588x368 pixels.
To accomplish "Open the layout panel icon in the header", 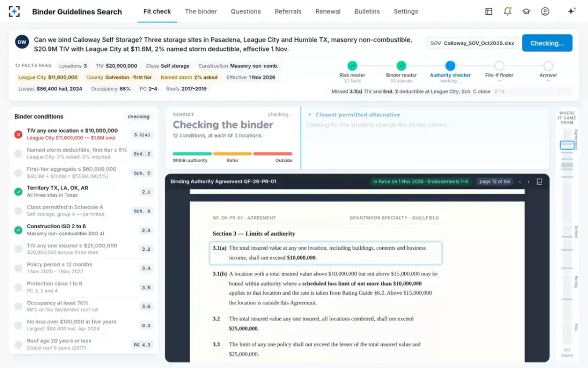I will [489, 11].
